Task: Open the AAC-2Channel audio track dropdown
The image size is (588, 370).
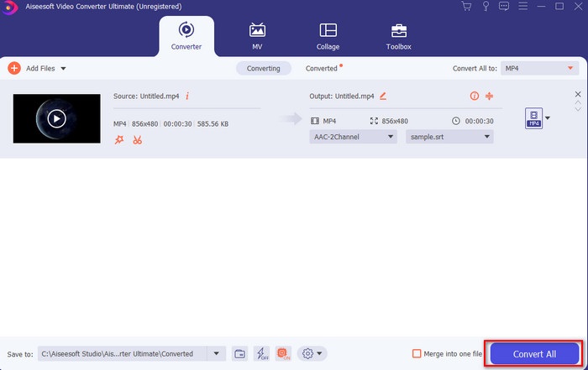Action: click(x=353, y=137)
